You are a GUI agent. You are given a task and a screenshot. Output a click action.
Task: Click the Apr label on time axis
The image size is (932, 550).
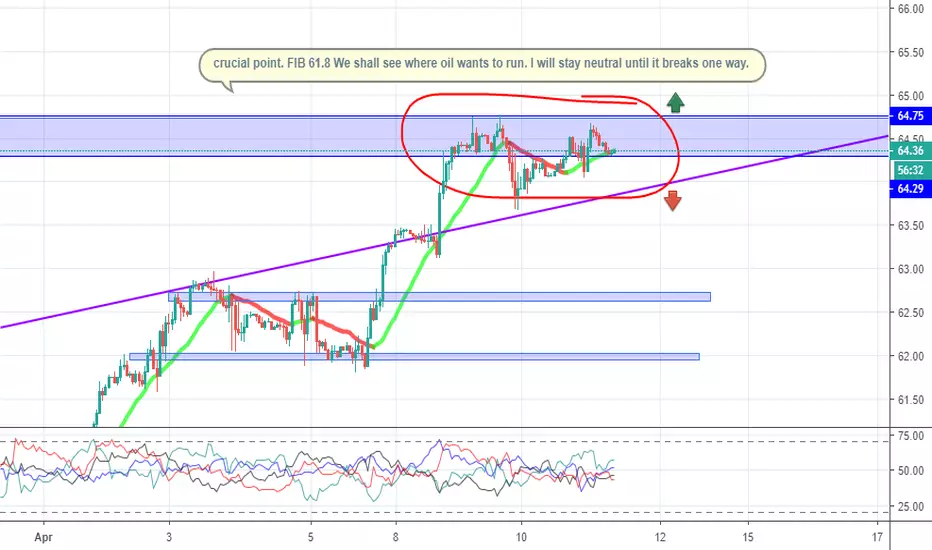tap(43, 538)
